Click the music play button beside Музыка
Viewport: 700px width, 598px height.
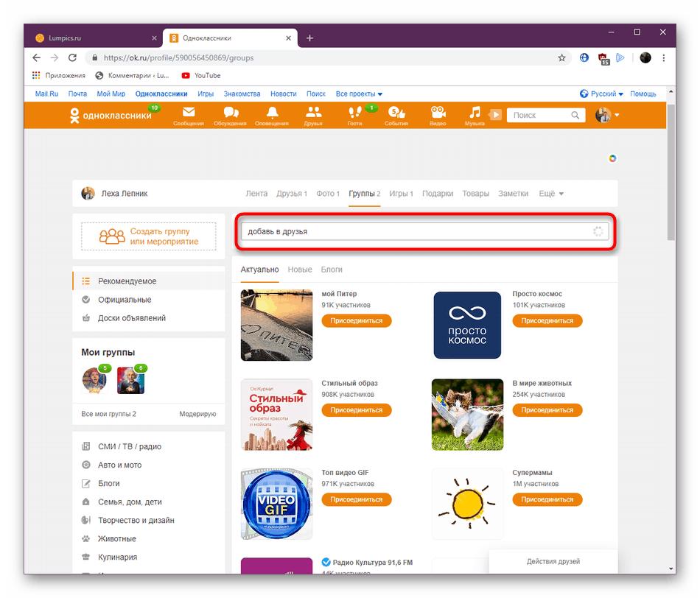(495, 115)
